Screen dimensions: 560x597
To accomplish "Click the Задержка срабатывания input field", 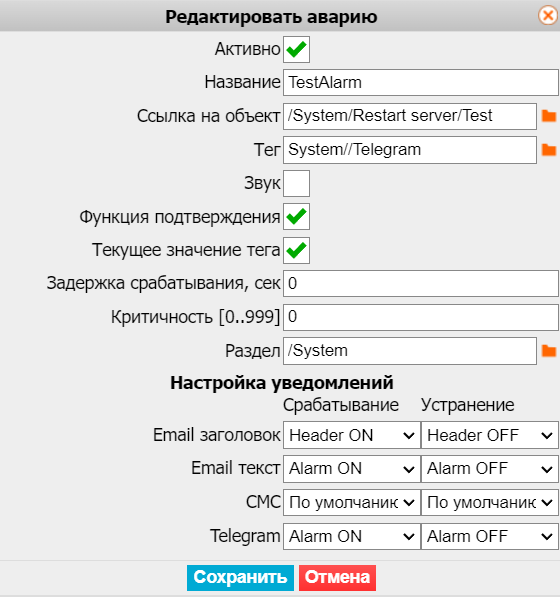I will (x=421, y=283).
